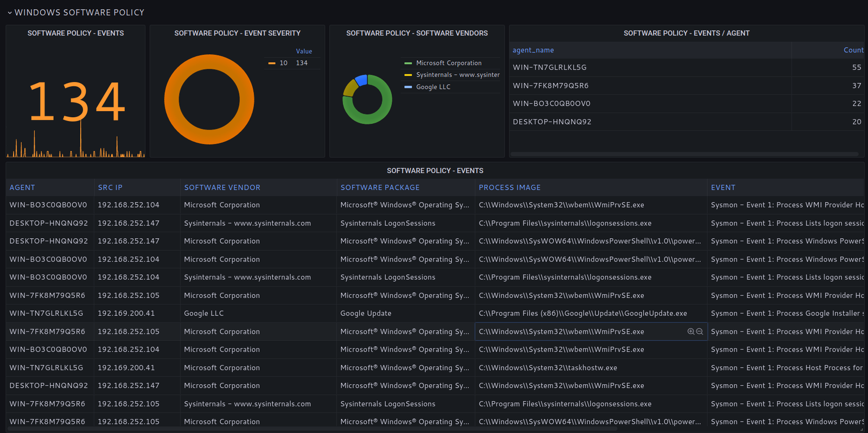The width and height of the screenshot is (868, 433).
Task: Select the WIN-TN7GLRLKL5G row in agent table
Action: [x=550, y=67]
